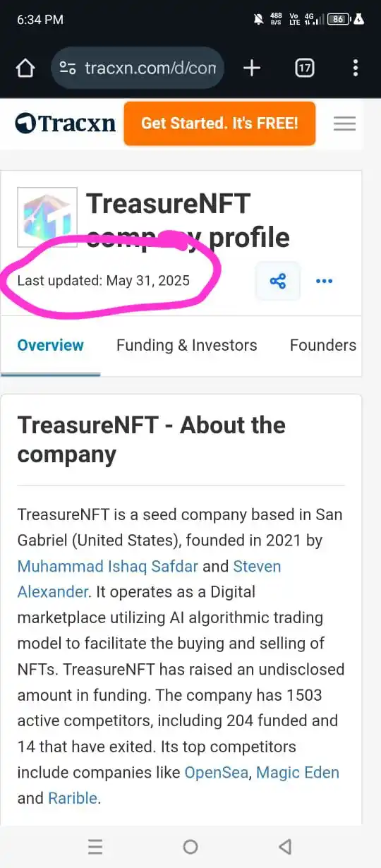Visit the OpenSea competitor link
381x868 pixels.
[216, 773]
